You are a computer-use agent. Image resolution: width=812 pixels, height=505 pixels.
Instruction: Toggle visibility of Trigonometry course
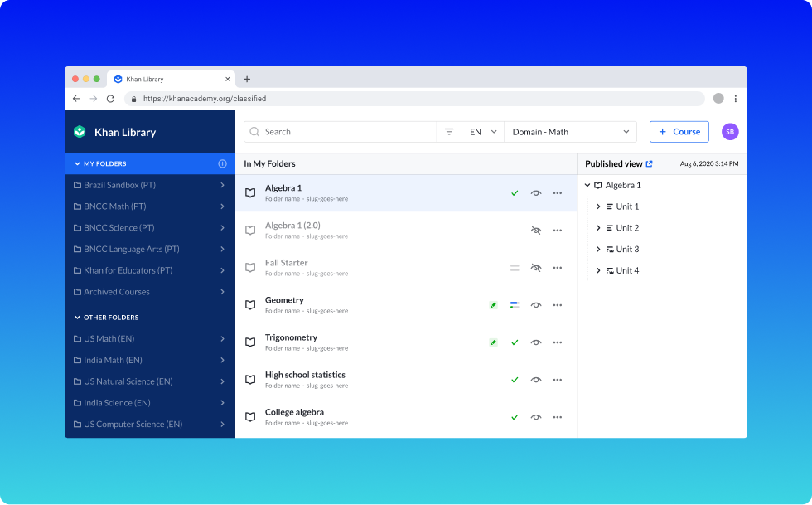(x=536, y=342)
